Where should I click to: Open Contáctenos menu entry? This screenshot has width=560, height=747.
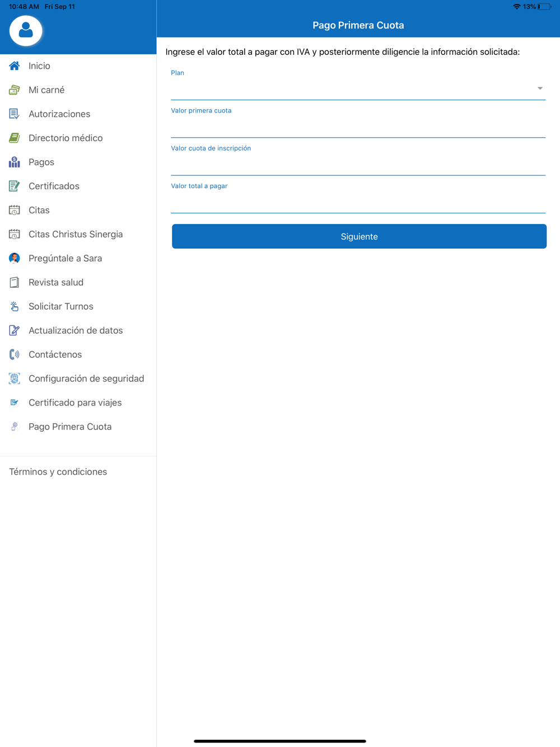[x=78, y=354]
